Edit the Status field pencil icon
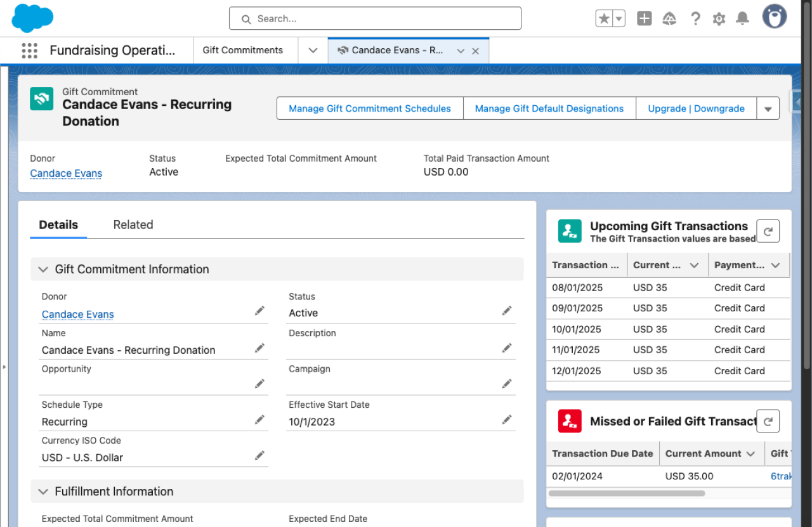 pos(506,311)
